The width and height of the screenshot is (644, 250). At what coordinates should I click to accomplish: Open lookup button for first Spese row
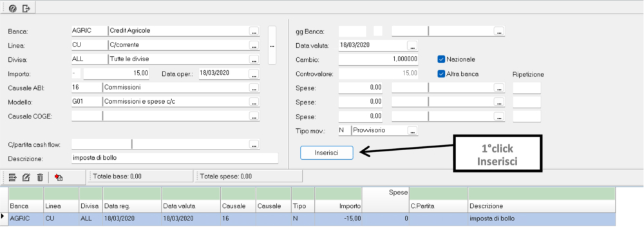[500, 88]
